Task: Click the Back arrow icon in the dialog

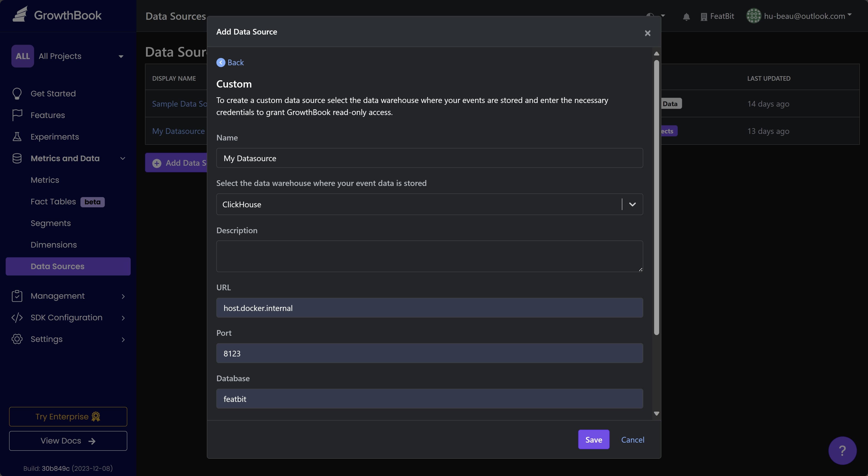Action: click(221, 63)
